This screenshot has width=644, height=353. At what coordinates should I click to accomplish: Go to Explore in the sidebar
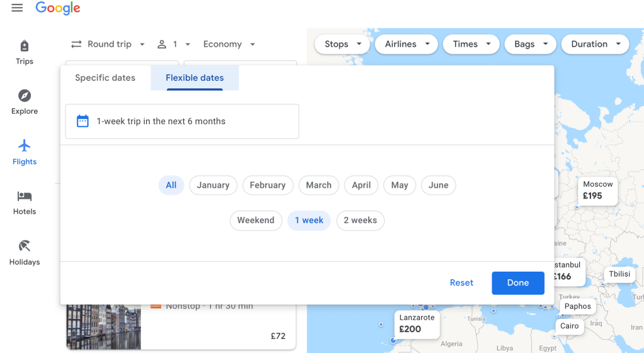tap(25, 102)
